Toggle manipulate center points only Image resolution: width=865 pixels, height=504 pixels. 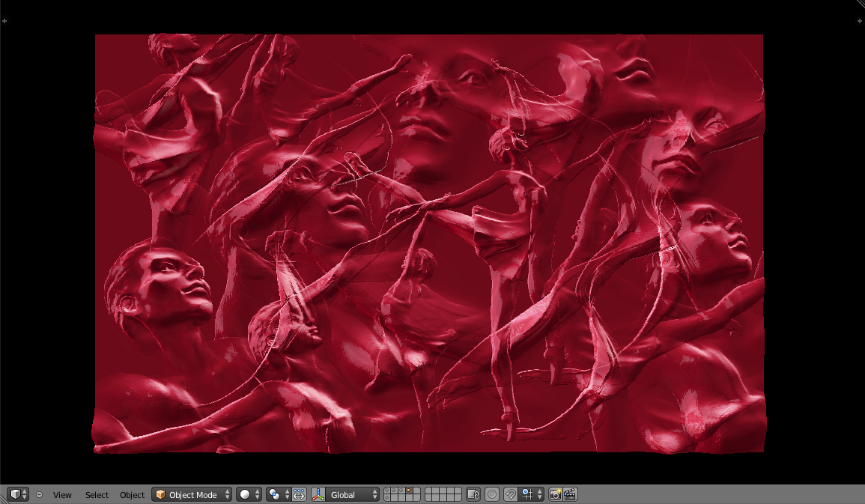tap(299, 494)
